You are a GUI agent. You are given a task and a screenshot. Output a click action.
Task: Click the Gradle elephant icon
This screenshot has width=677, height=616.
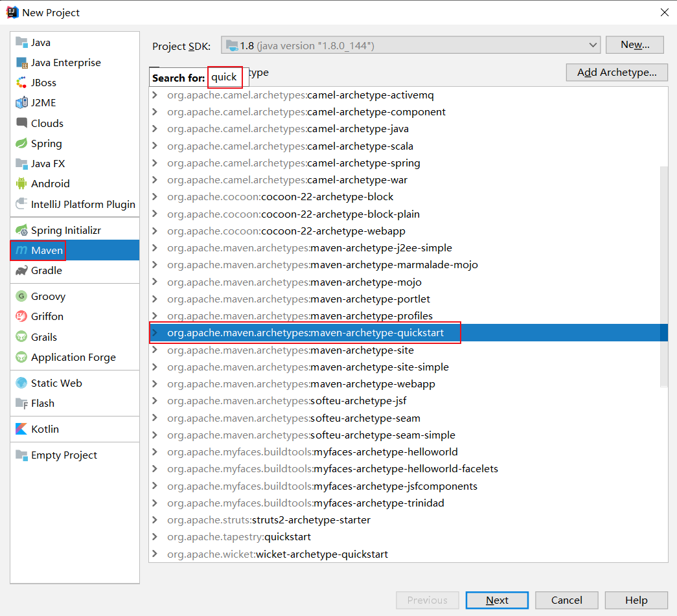coord(21,271)
